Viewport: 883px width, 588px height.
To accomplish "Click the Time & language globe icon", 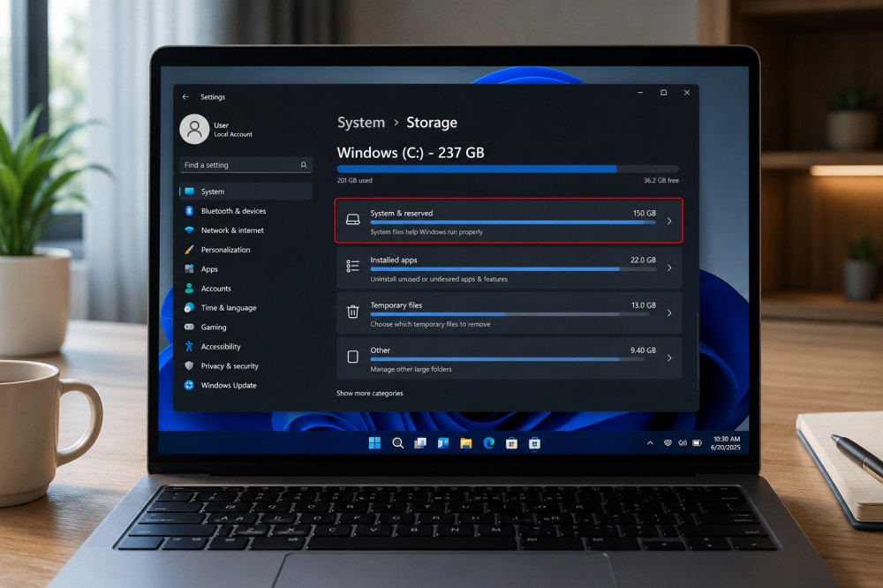I will pos(189,307).
